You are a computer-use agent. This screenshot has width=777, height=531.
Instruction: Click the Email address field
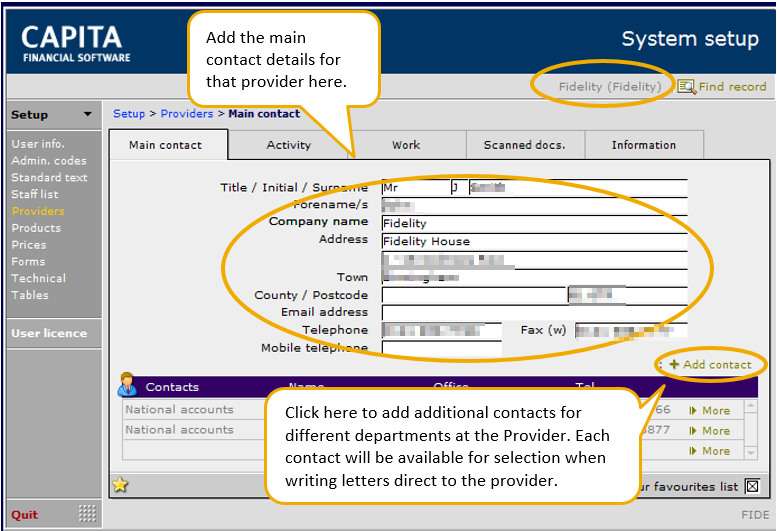(x=534, y=313)
